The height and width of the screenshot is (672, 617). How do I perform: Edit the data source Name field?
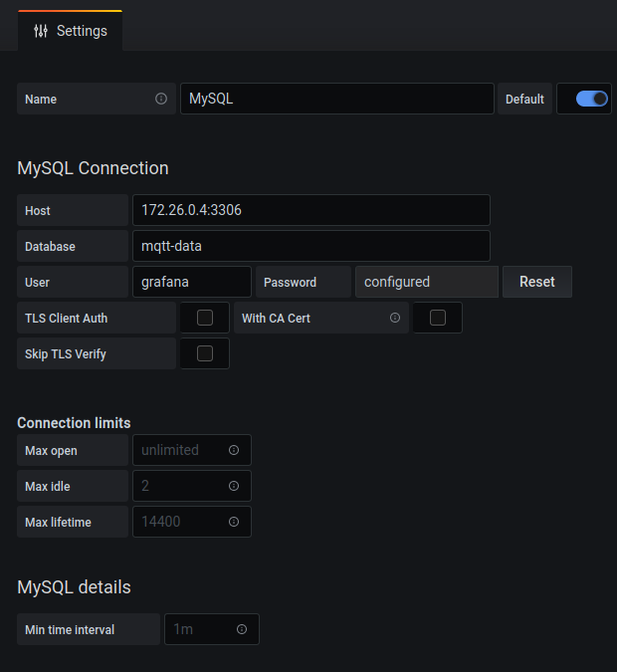[x=336, y=99]
